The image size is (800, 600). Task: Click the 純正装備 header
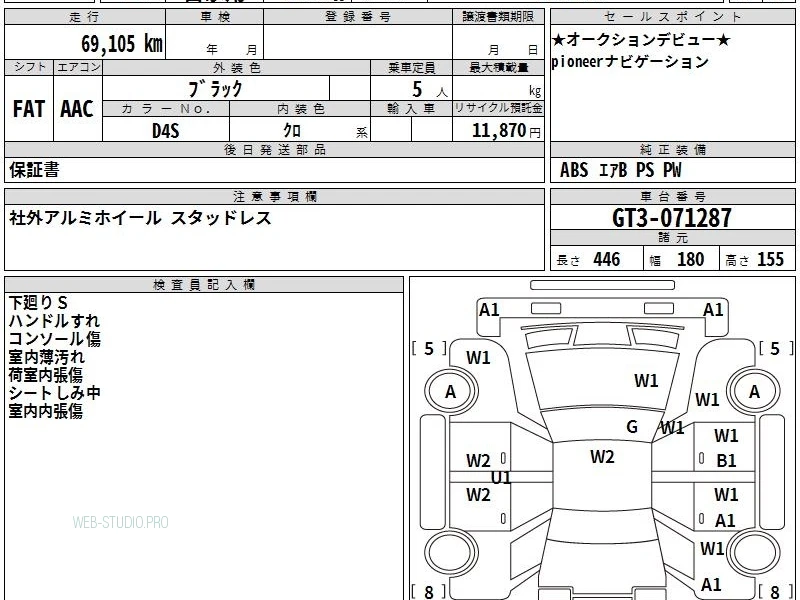(x=672, y=149)
